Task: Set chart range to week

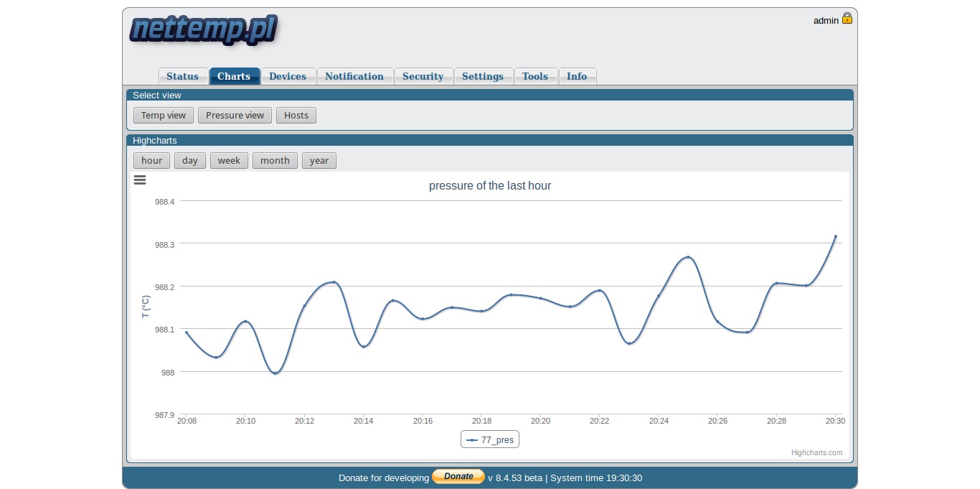Action: [x=229, y=161]
